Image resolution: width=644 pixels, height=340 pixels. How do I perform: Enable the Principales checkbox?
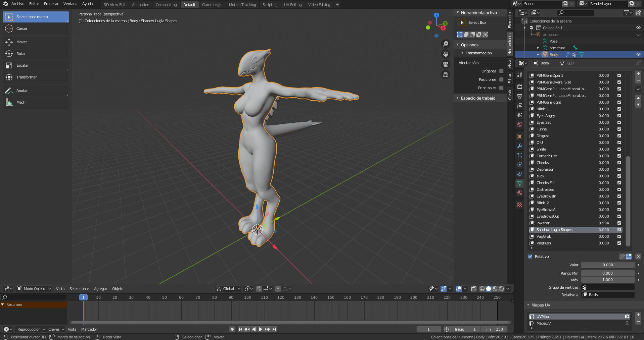(501, 88)
